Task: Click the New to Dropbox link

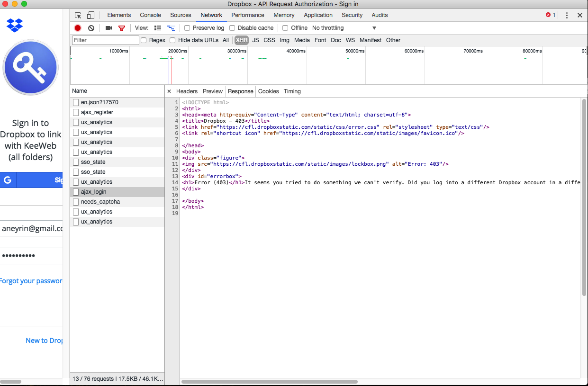Action: (x=44, y=341)
